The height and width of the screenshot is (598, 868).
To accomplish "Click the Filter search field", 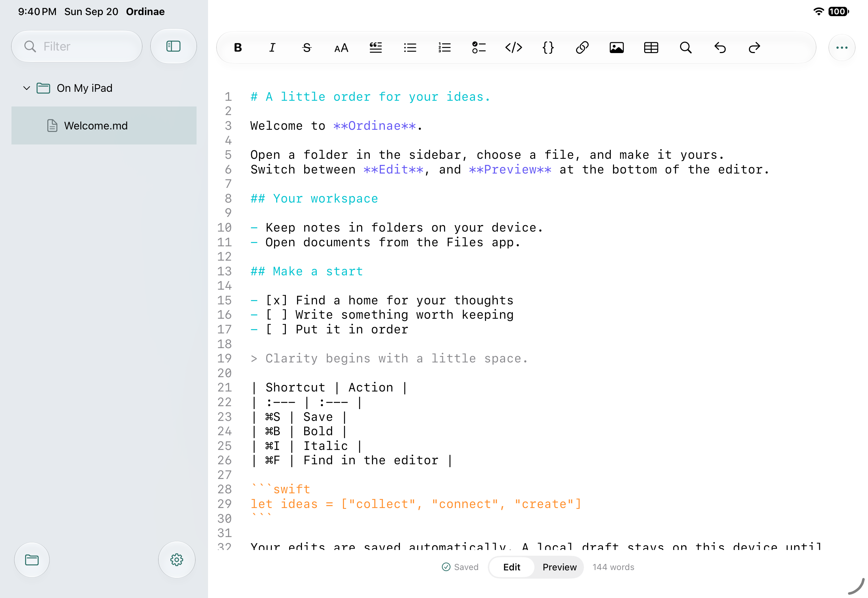I will click(77, 46).
